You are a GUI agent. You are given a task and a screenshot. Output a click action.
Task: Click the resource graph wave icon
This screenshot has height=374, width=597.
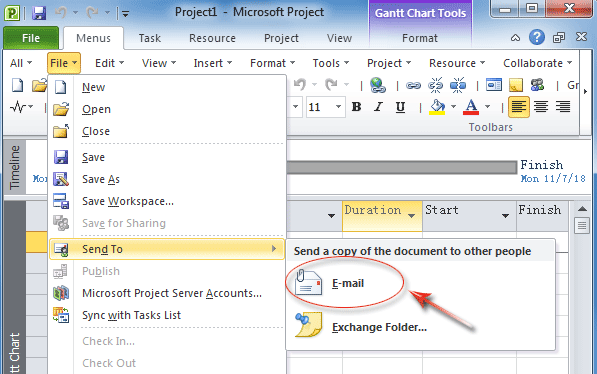point(18,107)
